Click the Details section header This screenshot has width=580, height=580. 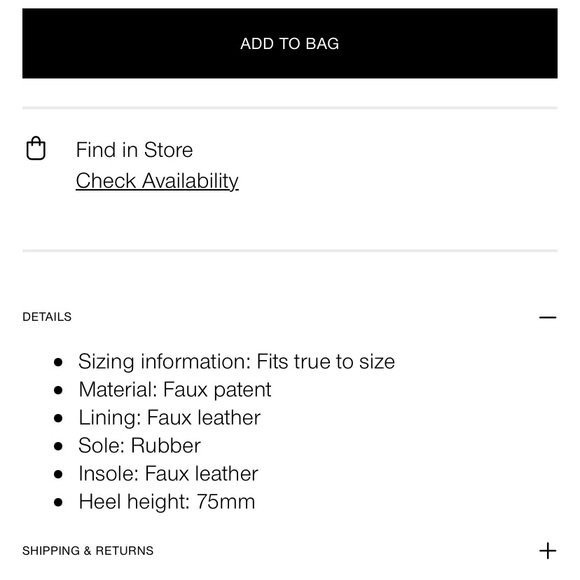(x=47, y=317)
